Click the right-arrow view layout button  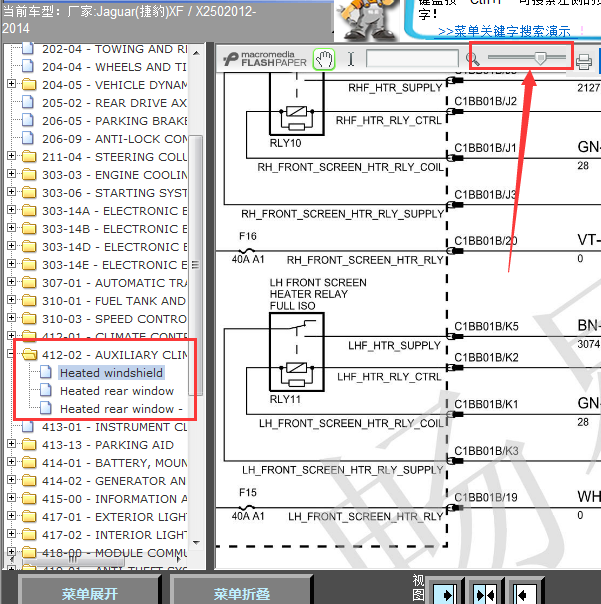(x=445, y=595)
